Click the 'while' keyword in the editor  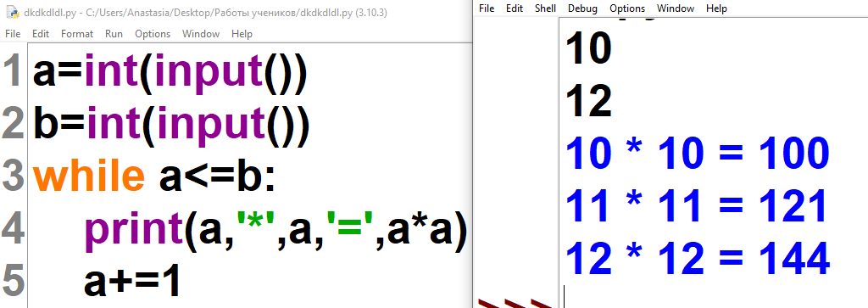88,176
